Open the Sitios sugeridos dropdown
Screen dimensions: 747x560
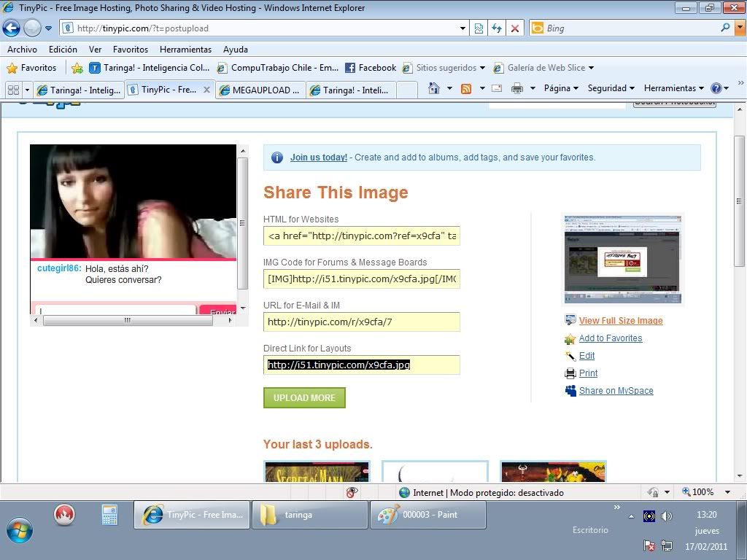(482, 68)
